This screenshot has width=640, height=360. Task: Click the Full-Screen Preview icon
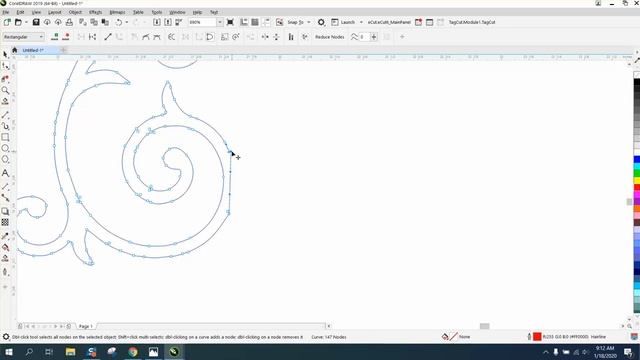click(230, 22)
